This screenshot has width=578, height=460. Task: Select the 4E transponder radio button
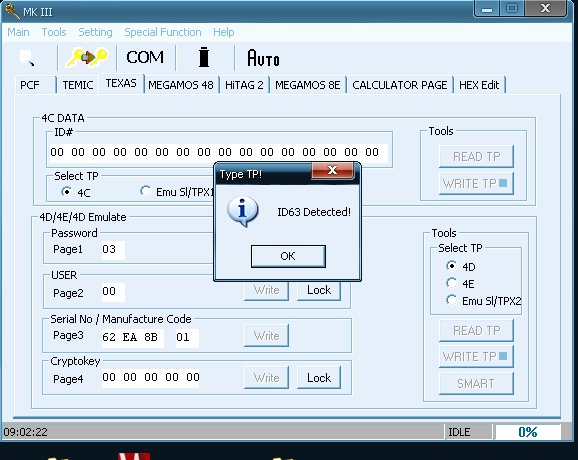pos(451,283)
